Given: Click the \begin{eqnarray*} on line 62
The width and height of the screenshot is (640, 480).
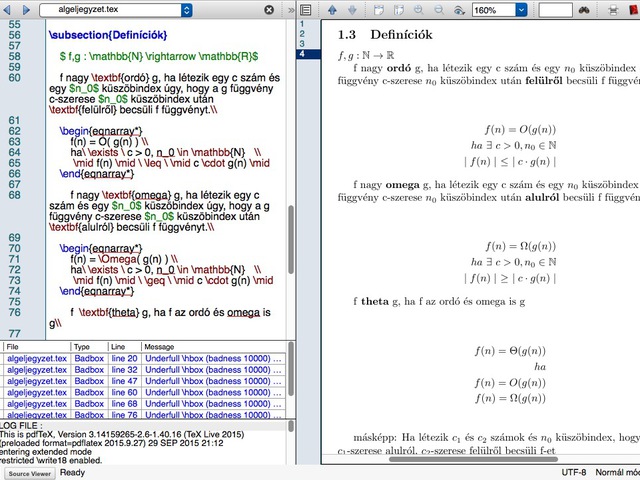Looking at the screenshot, I should [x=101, y=131].
